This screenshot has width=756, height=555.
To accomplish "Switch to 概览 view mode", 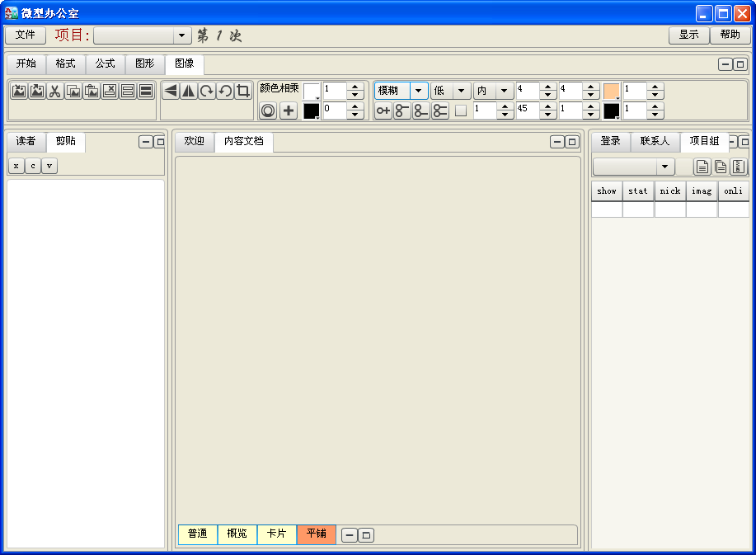I will tap(237, 534).
